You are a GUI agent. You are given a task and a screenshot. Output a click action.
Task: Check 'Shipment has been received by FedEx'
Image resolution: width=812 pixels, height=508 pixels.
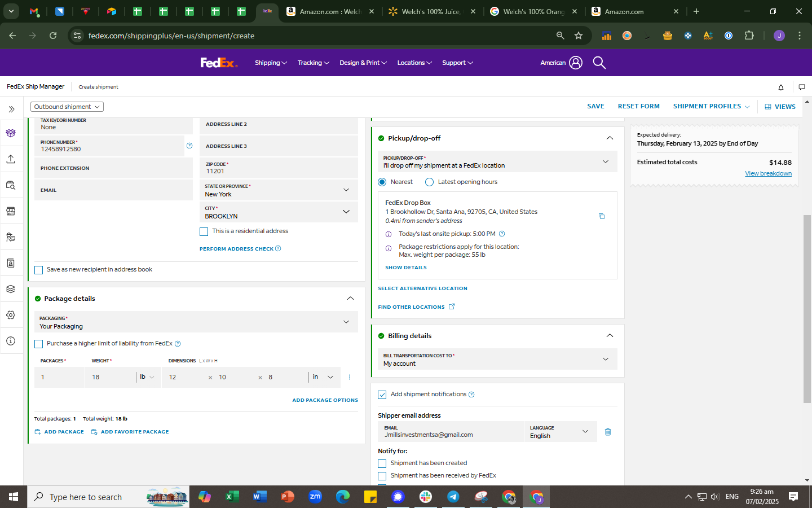(x=382, y=476)
